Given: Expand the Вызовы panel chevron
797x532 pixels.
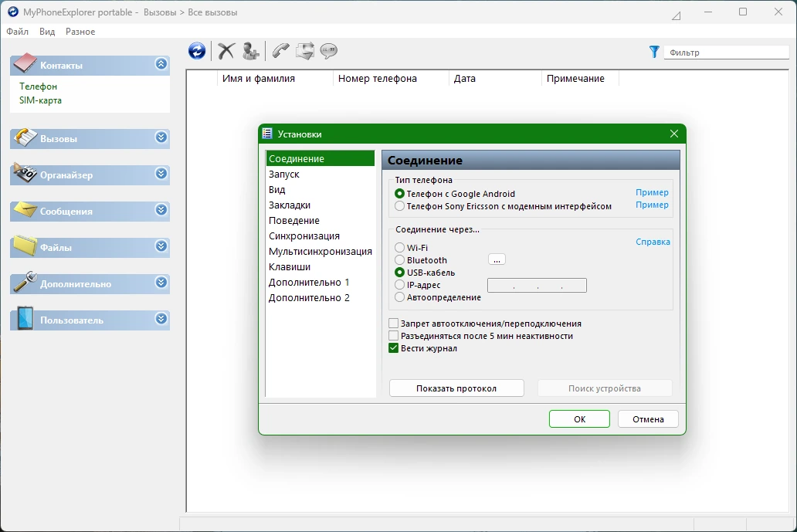Looking at the screenshot, I should 161,137.
